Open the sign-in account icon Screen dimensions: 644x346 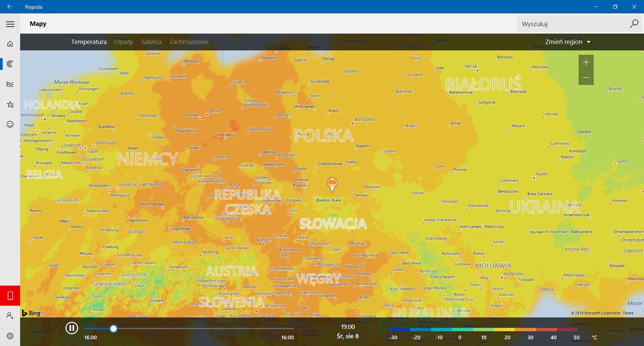coord(10,316)
